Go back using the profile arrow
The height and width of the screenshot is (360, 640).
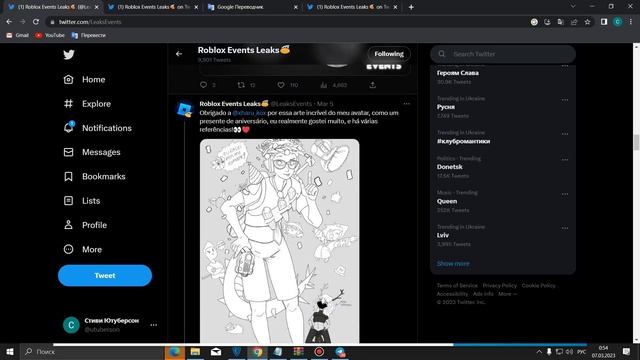(179, 53)
